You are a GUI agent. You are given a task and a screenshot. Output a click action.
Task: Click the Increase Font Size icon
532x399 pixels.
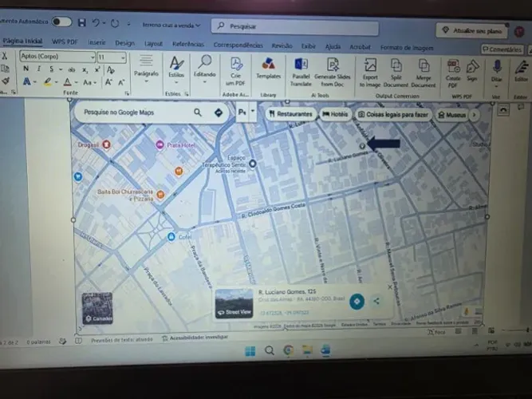point(108,82)
